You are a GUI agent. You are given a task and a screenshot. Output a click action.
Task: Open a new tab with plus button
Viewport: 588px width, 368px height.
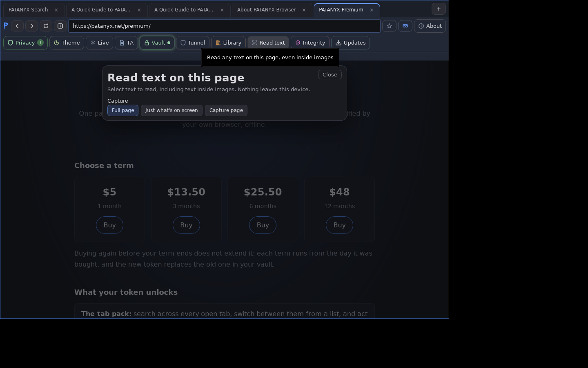pyautogui.click(x=439, y=9)
